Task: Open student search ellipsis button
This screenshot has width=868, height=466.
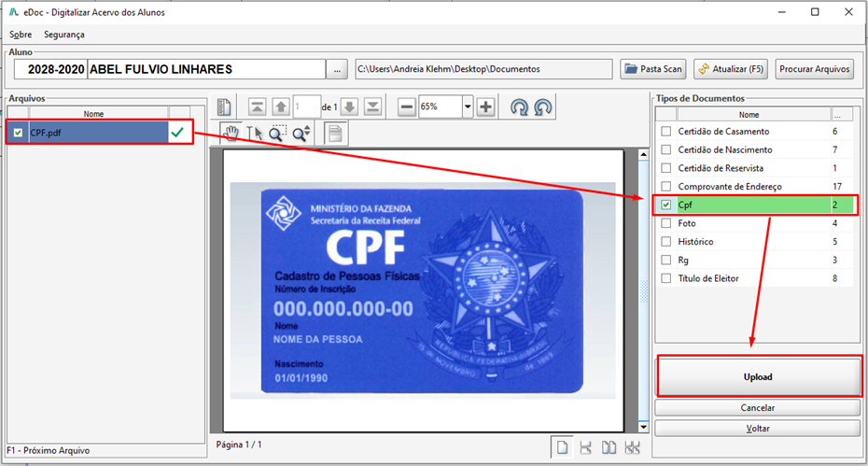Action: pyautogui.click(x=337, y=69)
